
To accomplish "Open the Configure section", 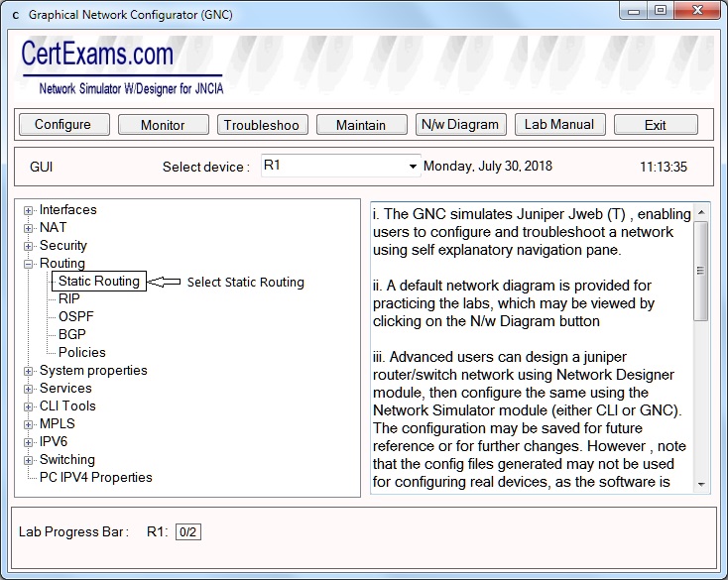I will point(64,125).
